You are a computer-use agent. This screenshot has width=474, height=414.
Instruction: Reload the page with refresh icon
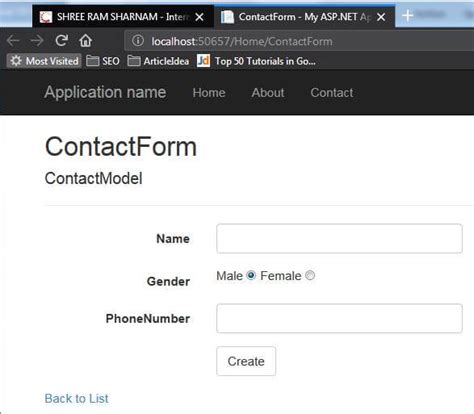pos(61,41)
